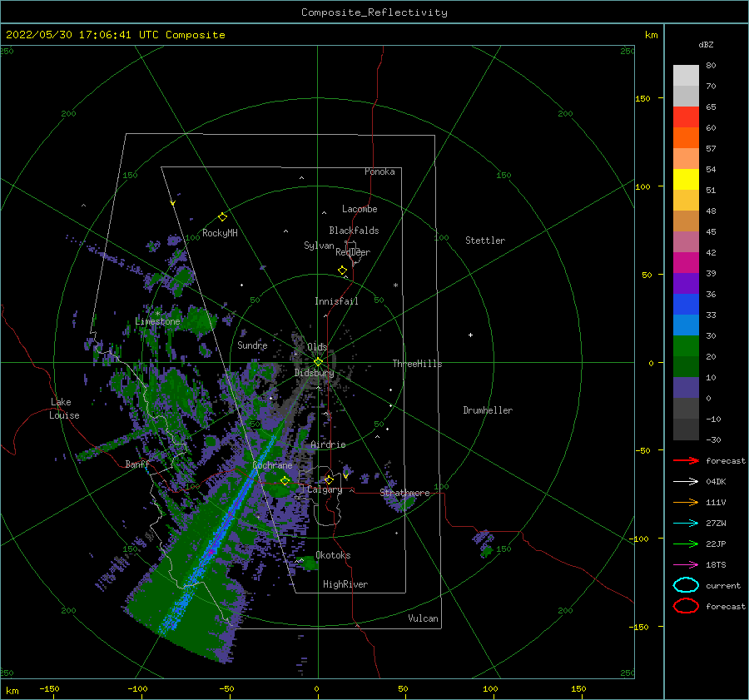Click the Lake Louise label

(64, 409)
